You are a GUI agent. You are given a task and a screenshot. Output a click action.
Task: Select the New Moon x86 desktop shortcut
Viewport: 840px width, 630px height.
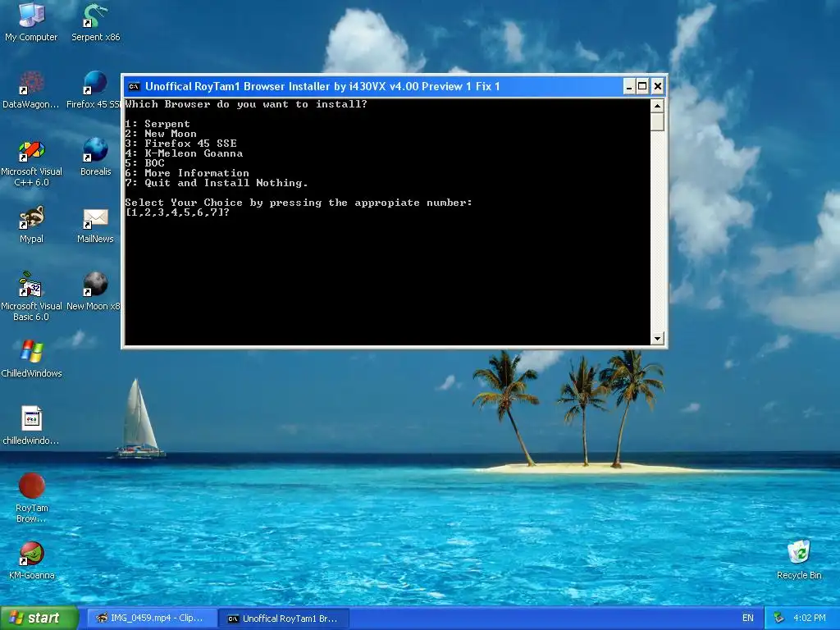coord(94,291)
